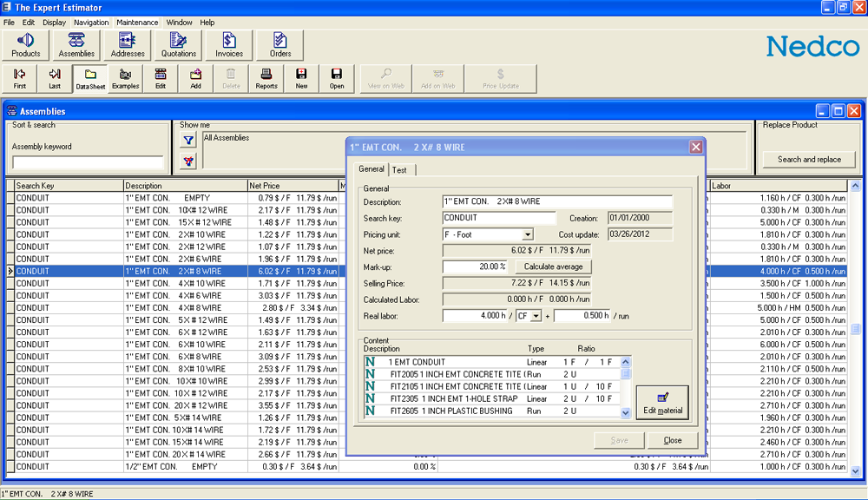Click the Calculate average button

tap(553, 266)
